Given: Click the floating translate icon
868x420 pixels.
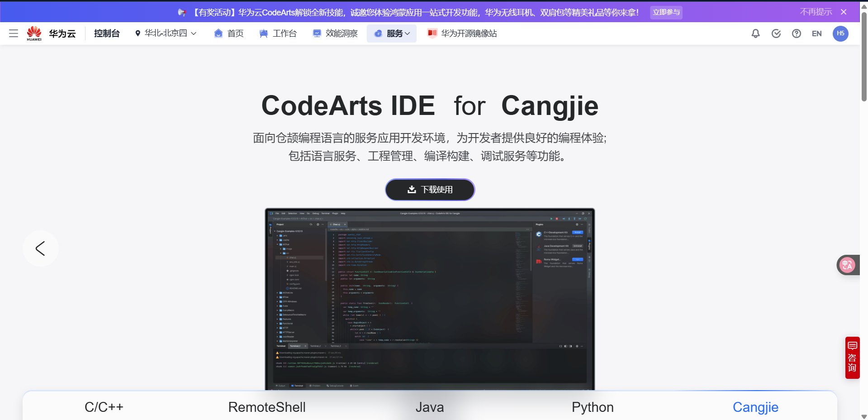Looking at the screenshot, I should [x=848, y=265].
